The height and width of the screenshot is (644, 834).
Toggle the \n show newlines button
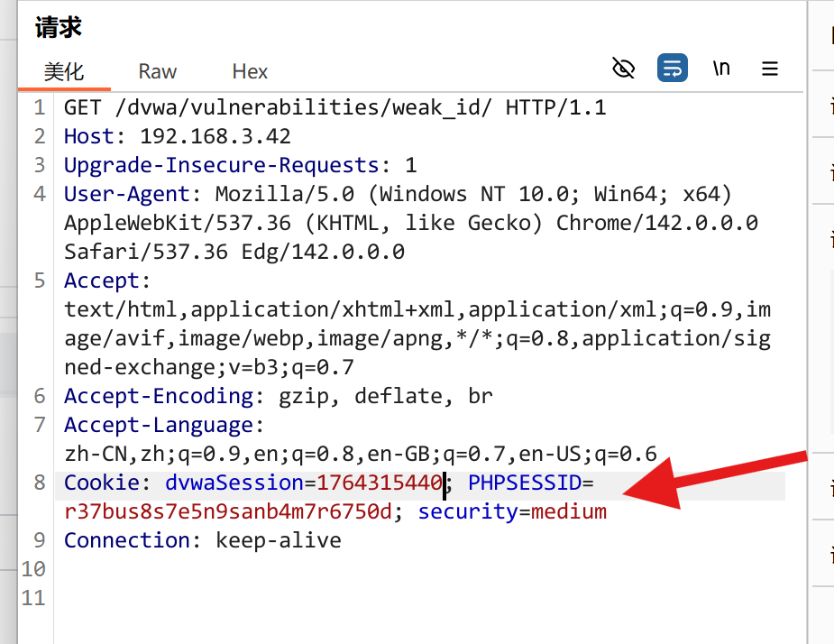coord(721,69)
